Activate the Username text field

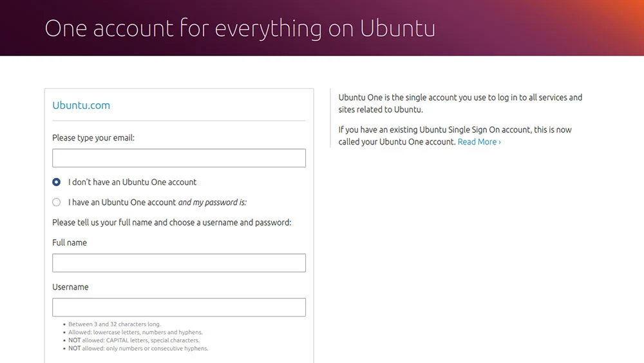pyautogui.click(x=178, y=307)
